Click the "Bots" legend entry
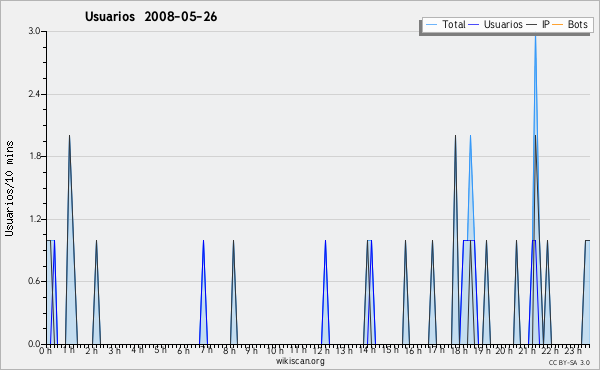Image resolution: width=600 pixels, height=370 pixels. coord(577,24)
